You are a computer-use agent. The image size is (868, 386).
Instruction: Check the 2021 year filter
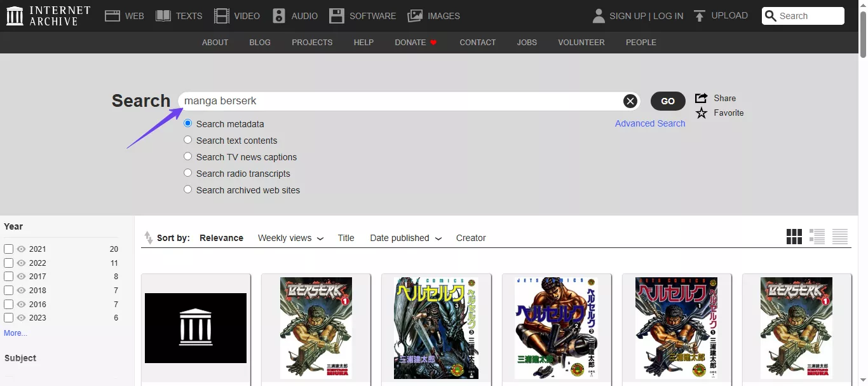click(x=8, y=249)
